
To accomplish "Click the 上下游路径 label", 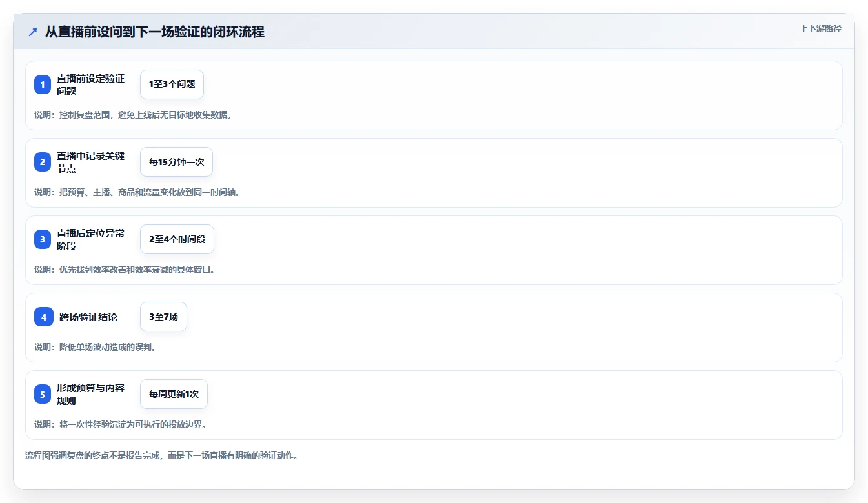I will tap(820, 28).
